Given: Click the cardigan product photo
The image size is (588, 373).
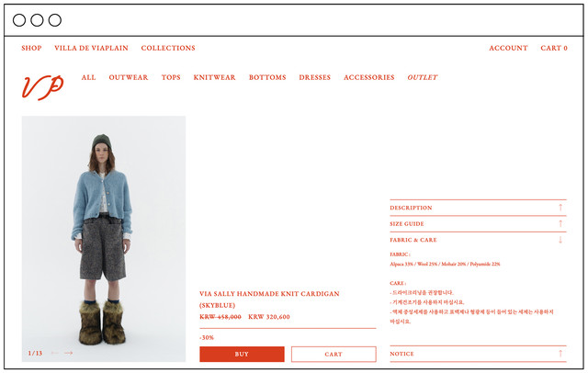Looking at the screenshot, I should click(104, 239).
